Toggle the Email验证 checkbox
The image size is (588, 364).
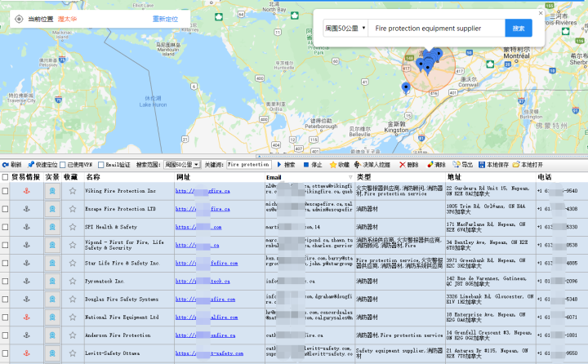101,165
